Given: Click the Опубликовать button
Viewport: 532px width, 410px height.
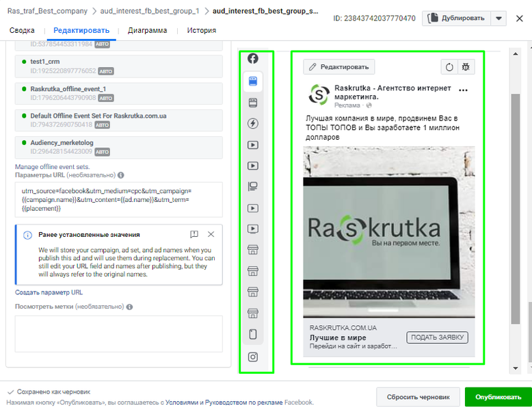Looking at the screenshot, I should pyautogui.click(x=498, y=397).
